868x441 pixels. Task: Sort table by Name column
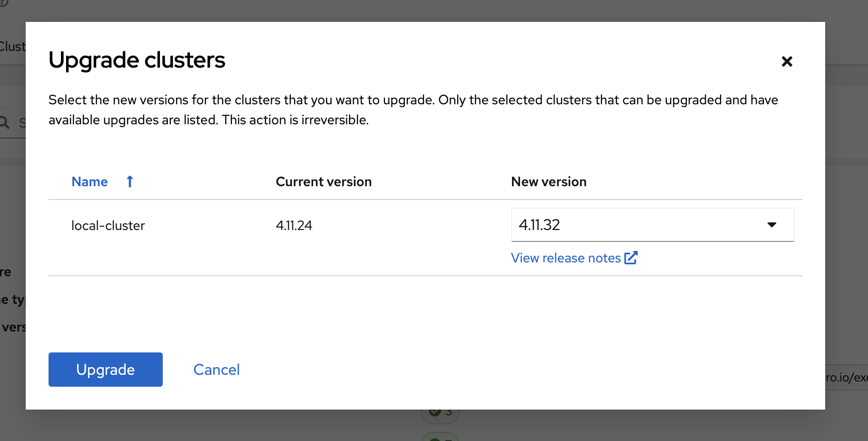click(90, 181)
